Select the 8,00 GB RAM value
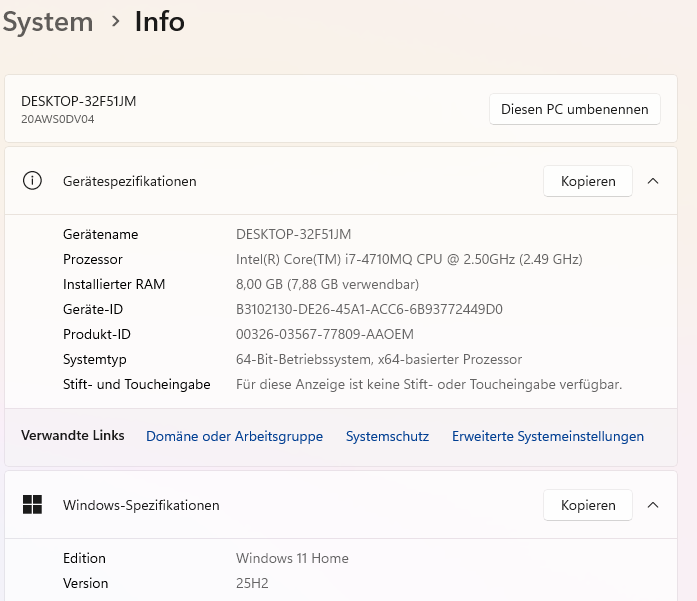This screenshot has width=697, height=601. [327, 284]
